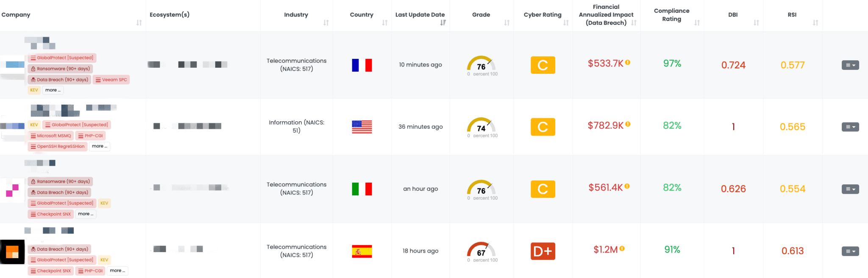Click the info icon beside $1.2M
This screenshot has width=868, height=278.
[x=622, y=249]
